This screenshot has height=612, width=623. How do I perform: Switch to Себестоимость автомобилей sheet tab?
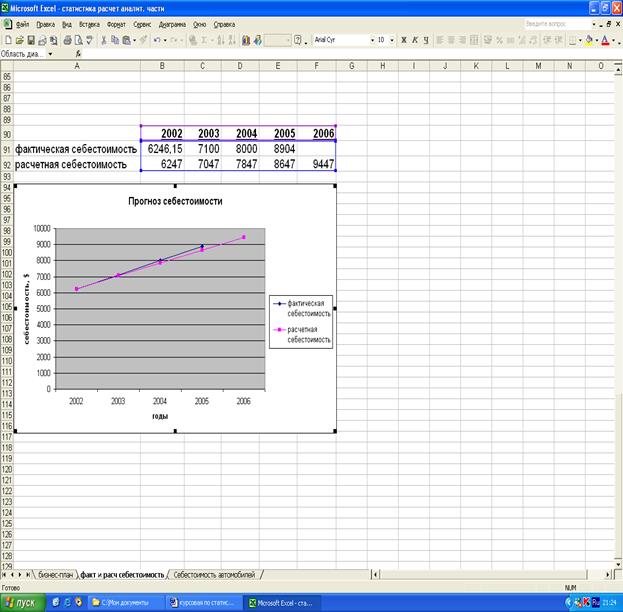pos(214,576)
